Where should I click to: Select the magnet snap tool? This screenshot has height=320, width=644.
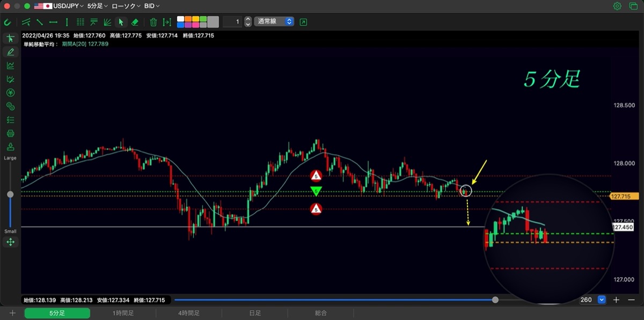pos(7,22)
